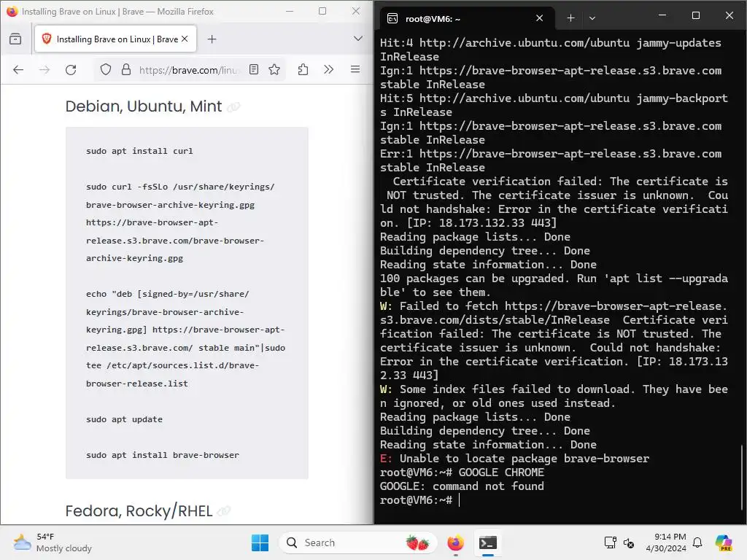Open Firefox from the taskbar
Image resolution: width=747 pixels, height=560 pixels.
click(x=456, y=542)
